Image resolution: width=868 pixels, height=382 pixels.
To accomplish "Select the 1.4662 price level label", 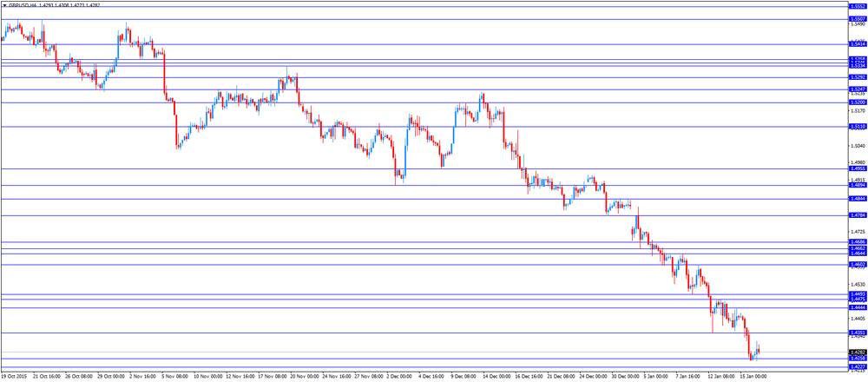I will 857,248.
